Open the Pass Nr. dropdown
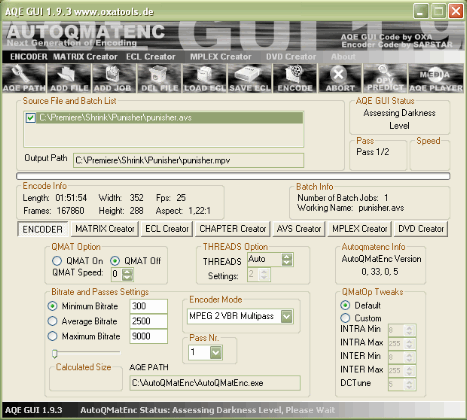 tap(216, 352)
